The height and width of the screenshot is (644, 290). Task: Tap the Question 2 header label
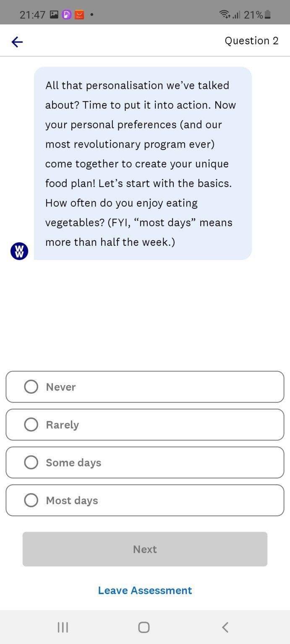point(251,41)
